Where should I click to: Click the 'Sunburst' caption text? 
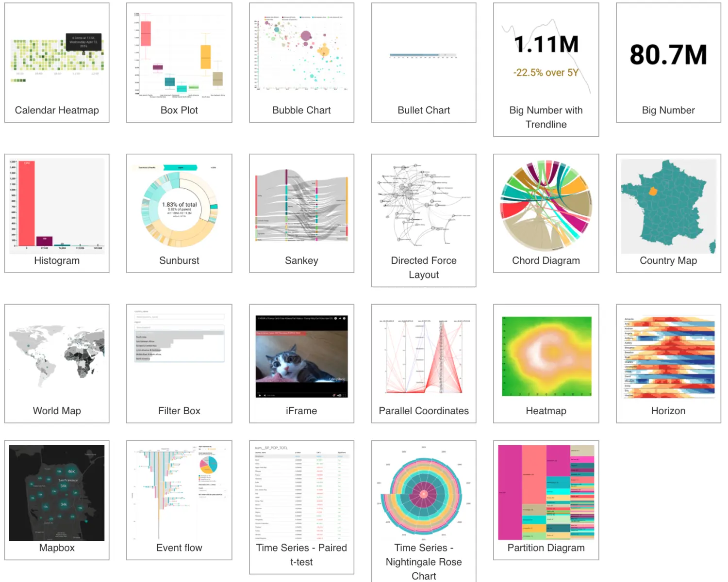(179, 260)
